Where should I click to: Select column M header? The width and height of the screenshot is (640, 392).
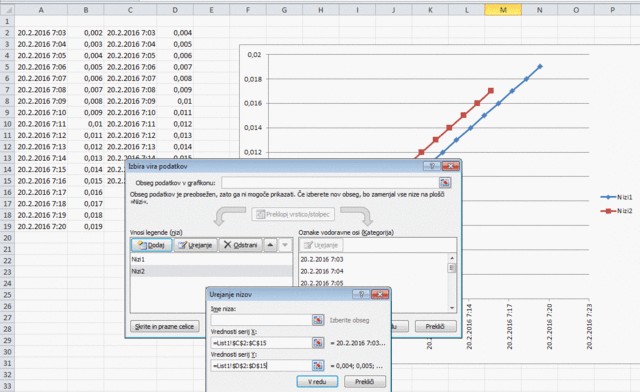click(503, 10)
